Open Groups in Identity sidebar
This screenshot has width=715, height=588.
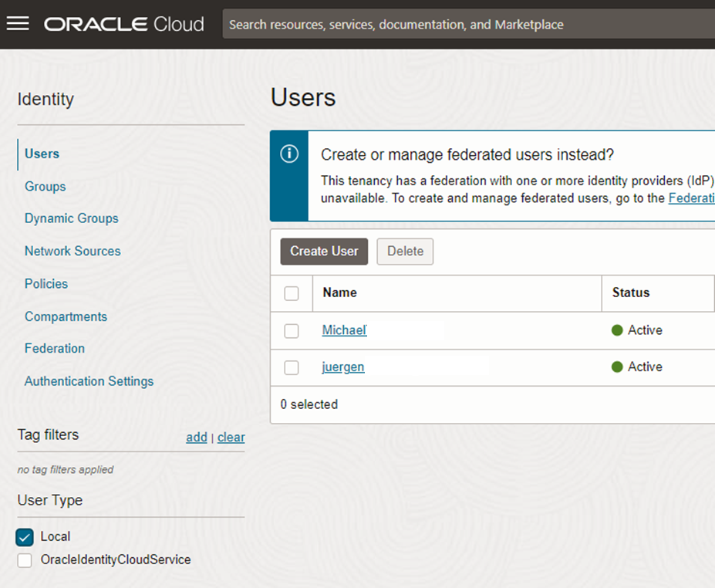click(45, 187)
